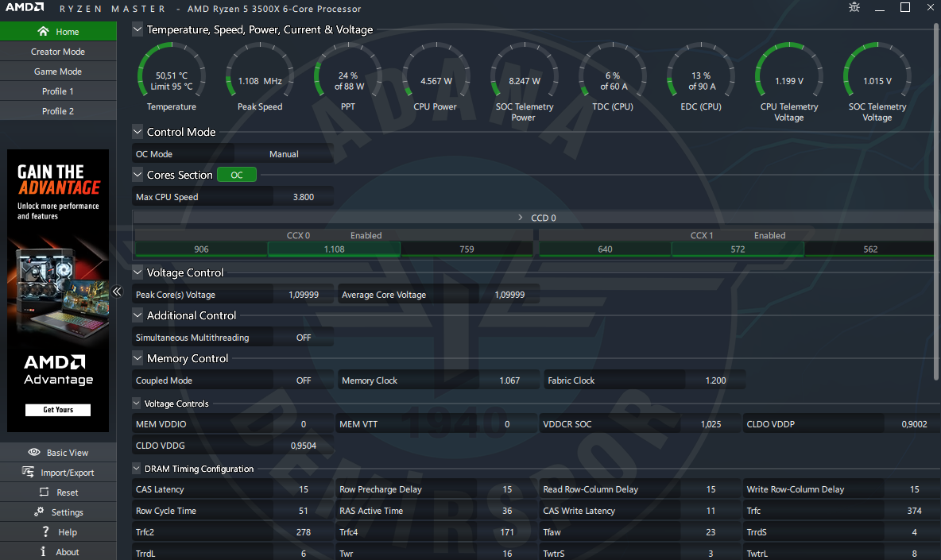The width and height of the screenshot is (941, 560).
Task: Select core showing 906 in CCX 0
Action: click(x=202, y=249)
